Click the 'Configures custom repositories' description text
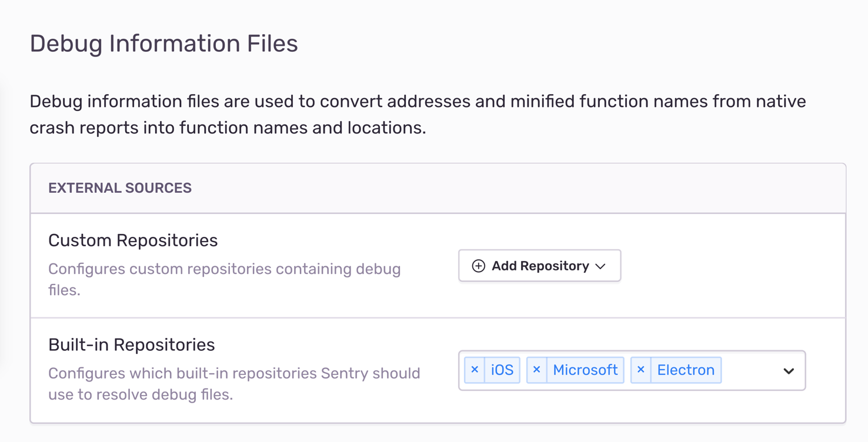Screen dimensions: 868x442 click(x=225, y=279)
